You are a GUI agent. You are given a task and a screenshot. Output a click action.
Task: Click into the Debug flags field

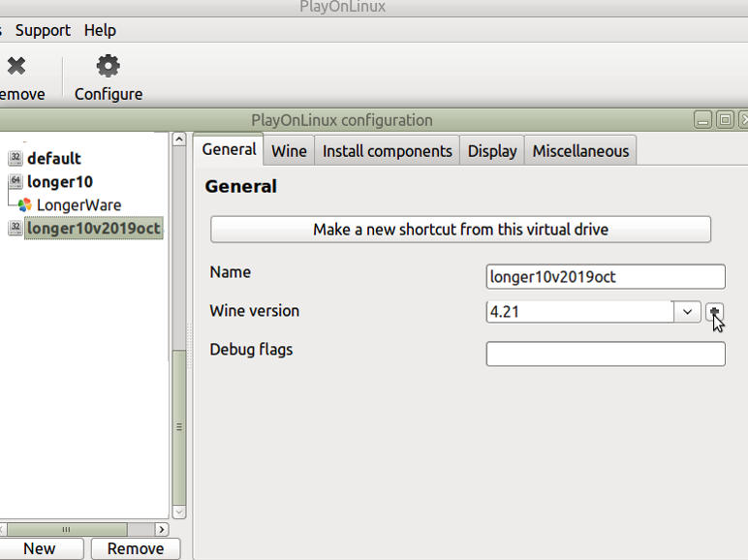tap(605, 354)
